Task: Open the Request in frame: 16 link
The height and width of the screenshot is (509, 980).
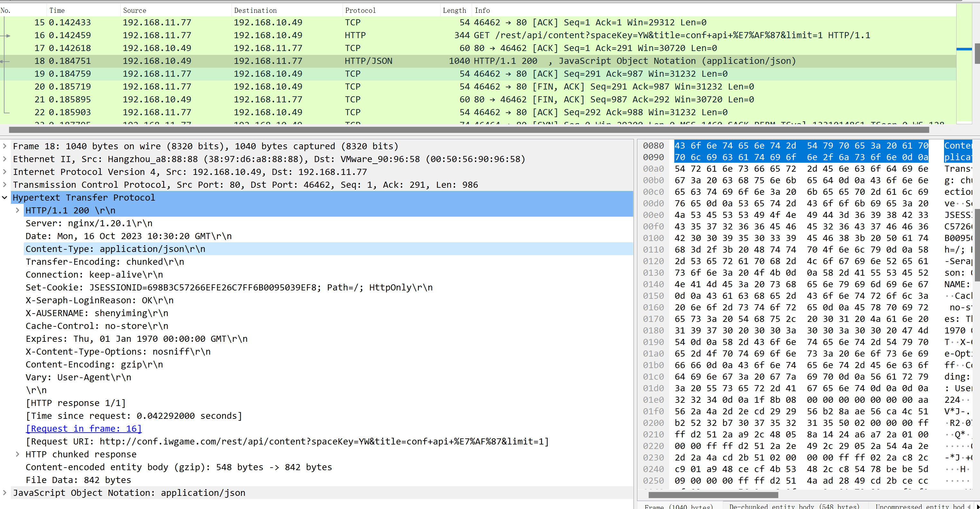Action: [84, 429]
